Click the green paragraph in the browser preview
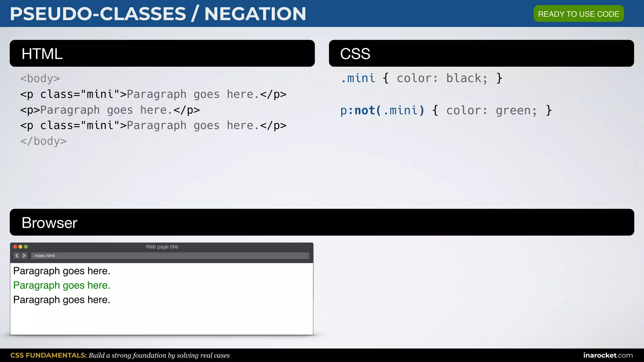644x362 pixels. point(62,285)
